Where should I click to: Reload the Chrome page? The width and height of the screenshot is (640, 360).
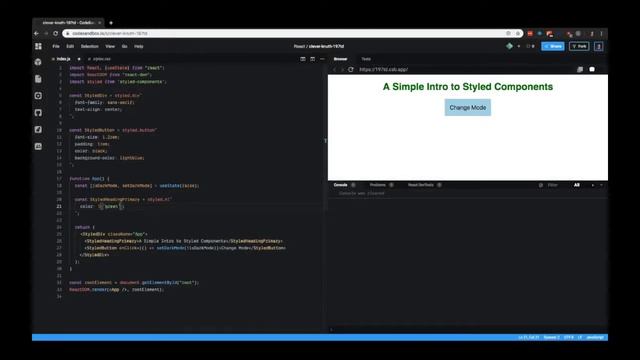tap(56, 33)
